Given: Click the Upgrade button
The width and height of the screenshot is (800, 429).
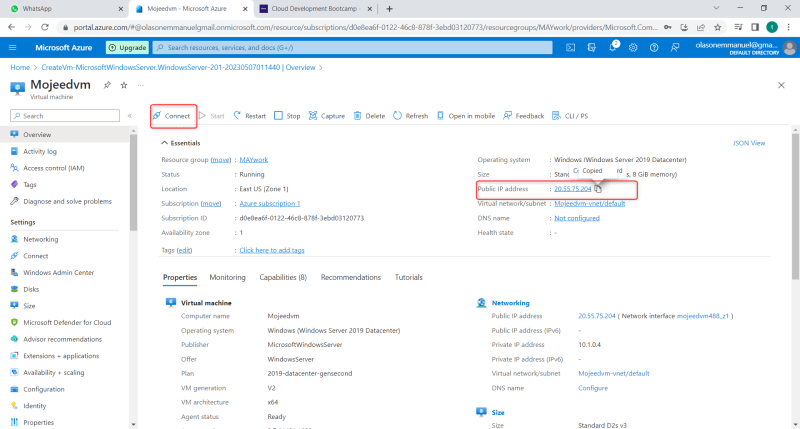Looking at the screenshot, I should tap(127, 47).
